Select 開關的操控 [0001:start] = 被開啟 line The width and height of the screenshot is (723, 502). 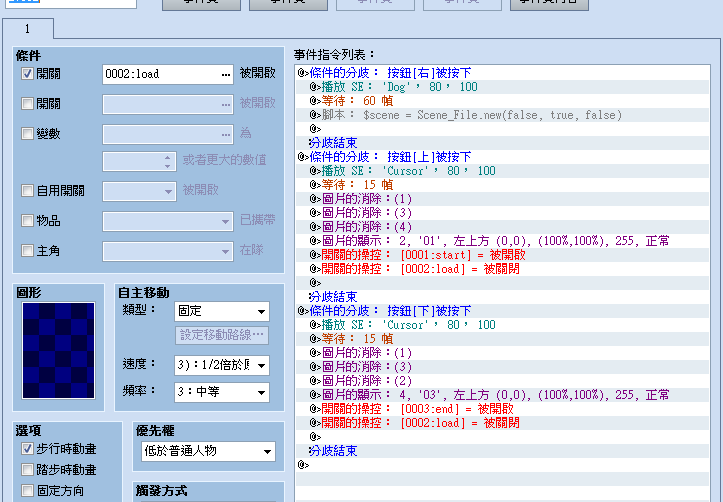503,254
